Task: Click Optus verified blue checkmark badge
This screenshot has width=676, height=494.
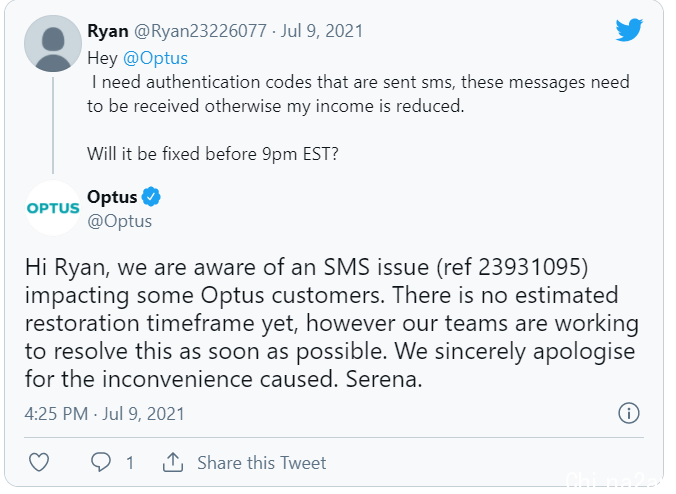Action: [x=151, y=197]
